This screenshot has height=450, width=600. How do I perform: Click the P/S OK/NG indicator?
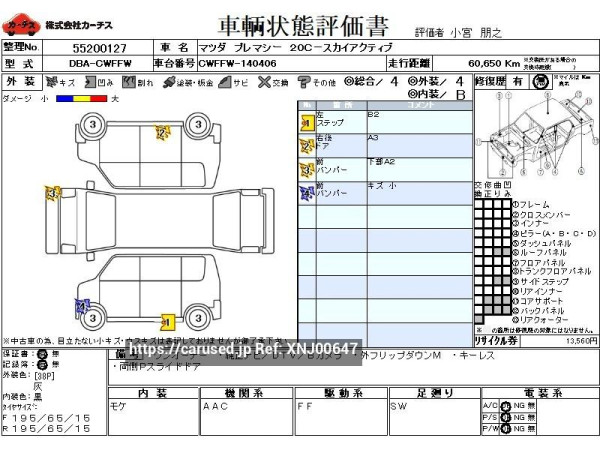tap(506, 416)
